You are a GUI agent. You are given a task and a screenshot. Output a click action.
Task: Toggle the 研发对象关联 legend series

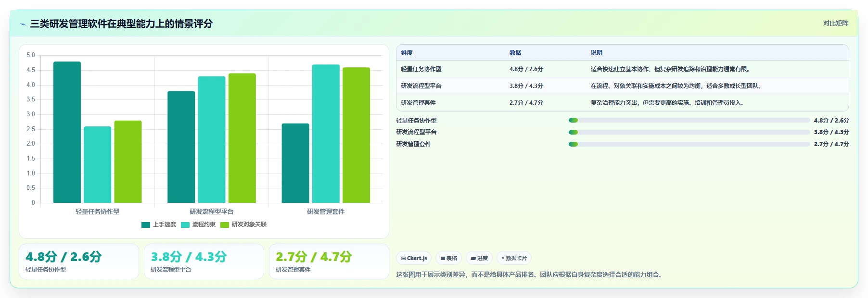pos(243,224)
